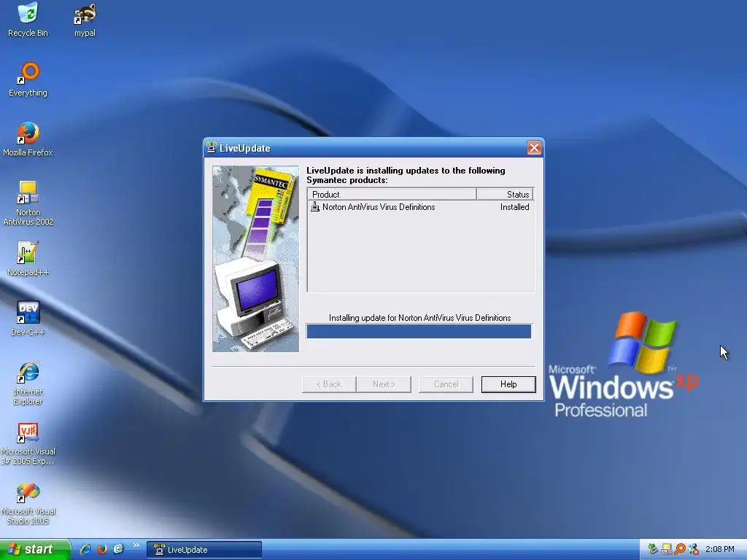Click the Status column header

pos(505,194)
